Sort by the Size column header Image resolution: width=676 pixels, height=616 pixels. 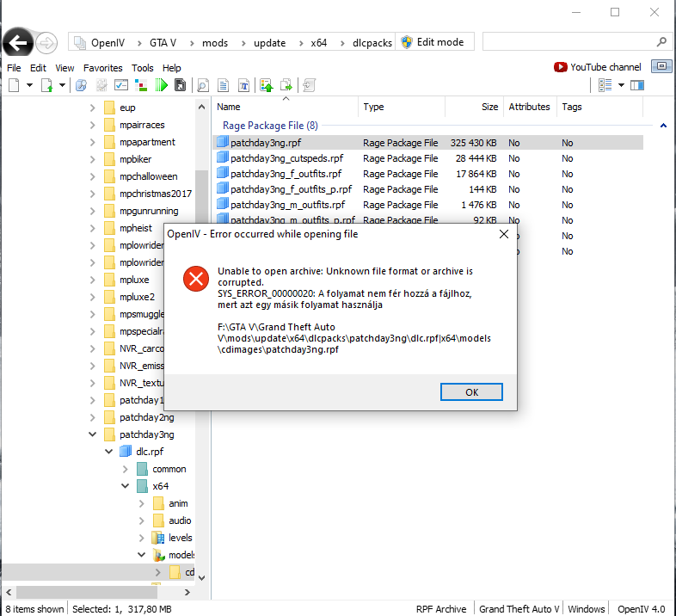[x=474, y=107]
